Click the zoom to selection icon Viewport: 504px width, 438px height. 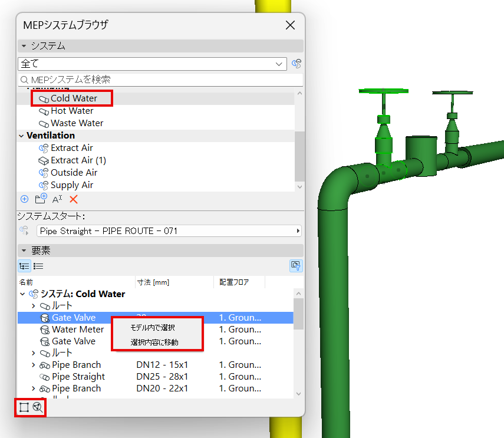click(38, 407)
